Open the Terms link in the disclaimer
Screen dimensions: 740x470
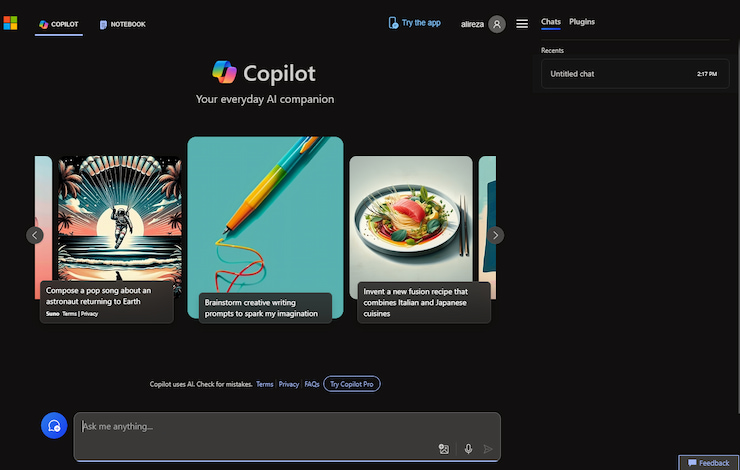click(265, 384)
